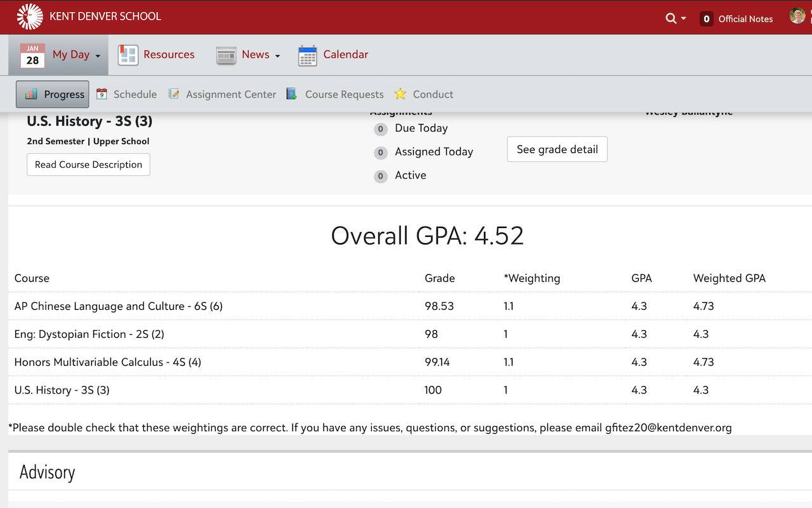Click the Assignment Center pencil icon
The image size is (812, 508).
(174, 94)
